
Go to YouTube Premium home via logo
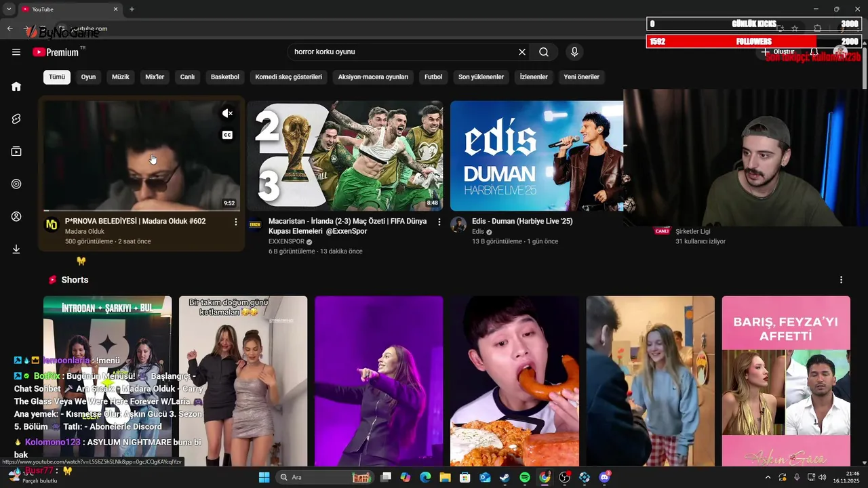[56, 52]
